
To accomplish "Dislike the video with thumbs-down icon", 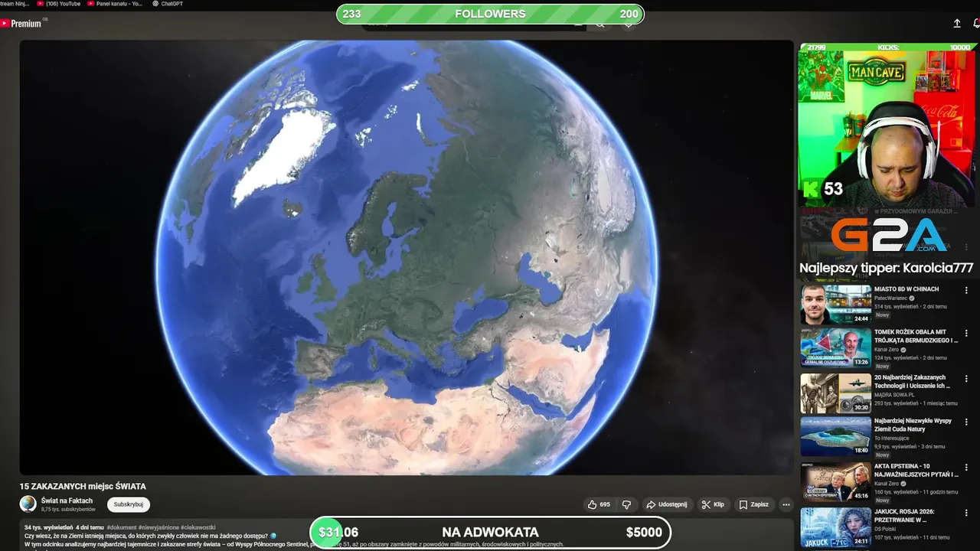I will click(626, 504).
